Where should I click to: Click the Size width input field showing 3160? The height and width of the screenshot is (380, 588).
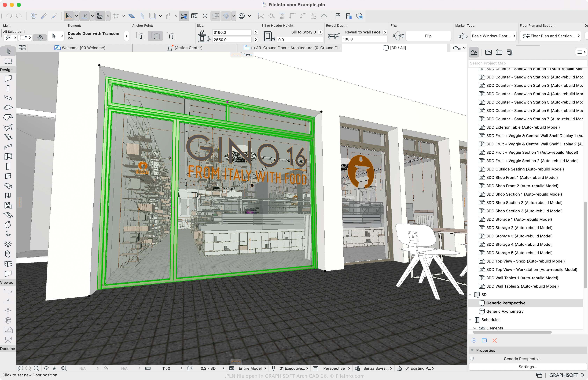(232, 32)
